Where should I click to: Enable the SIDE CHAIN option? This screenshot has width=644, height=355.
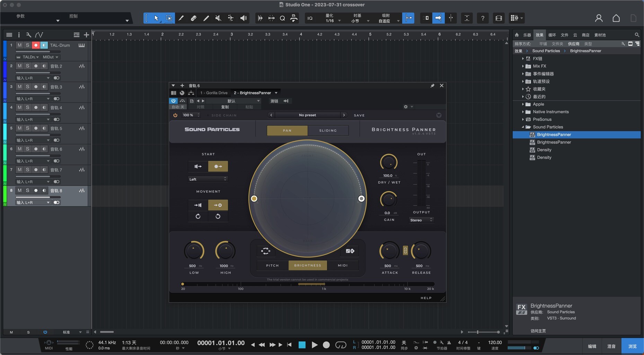tap(222, 115)
